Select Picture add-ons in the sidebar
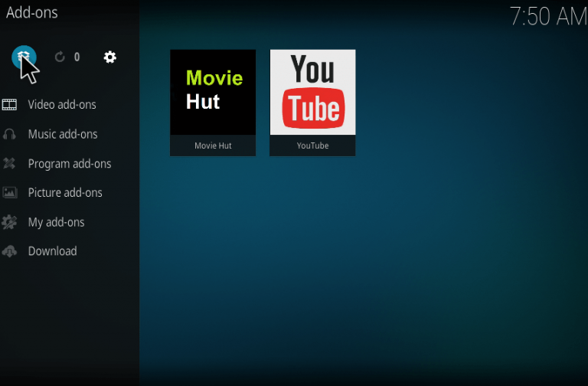This screenshot has width=588, height=386. [65, 193]
